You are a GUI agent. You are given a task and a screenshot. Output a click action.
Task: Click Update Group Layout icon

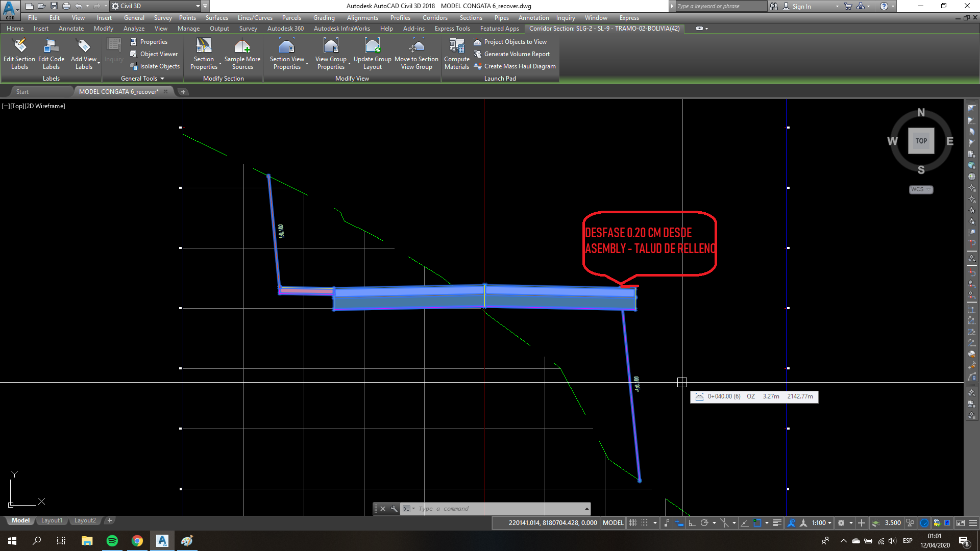coord(372,47)
